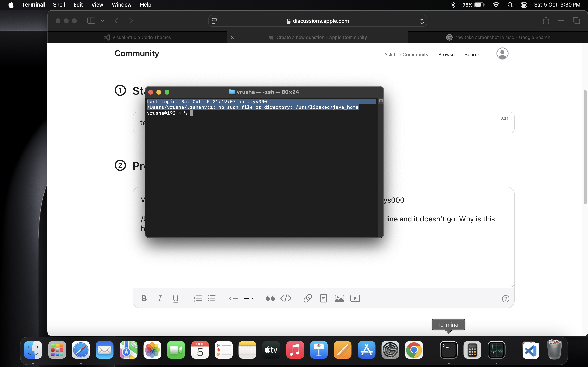Toggle underline formatting
The image size is (588, 367).
pos(176,298)
